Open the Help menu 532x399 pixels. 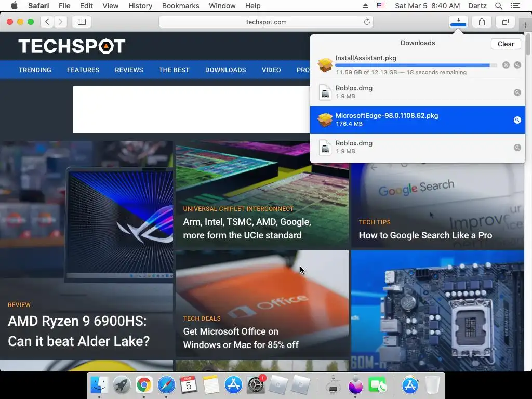(x=253, y=6)
